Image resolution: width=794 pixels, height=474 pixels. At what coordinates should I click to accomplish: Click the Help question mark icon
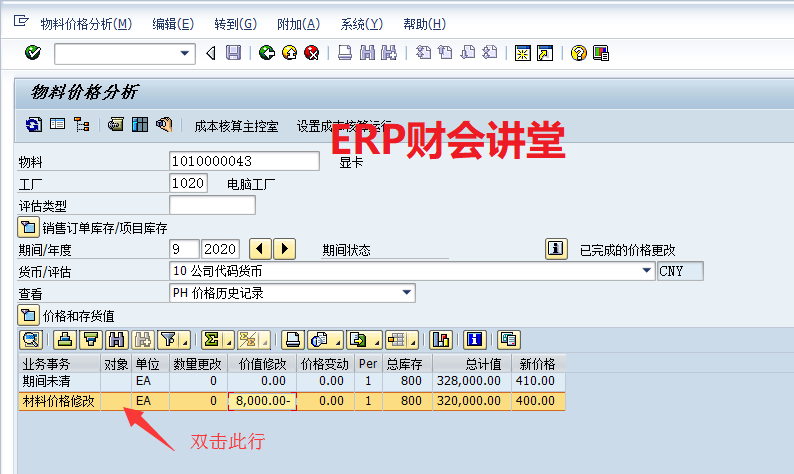[578, 53]
